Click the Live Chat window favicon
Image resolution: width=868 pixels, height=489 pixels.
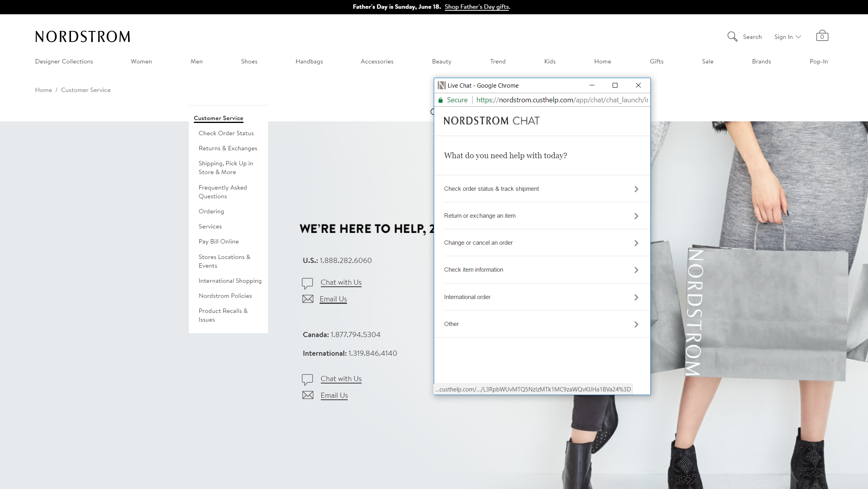tap(441, 85)
